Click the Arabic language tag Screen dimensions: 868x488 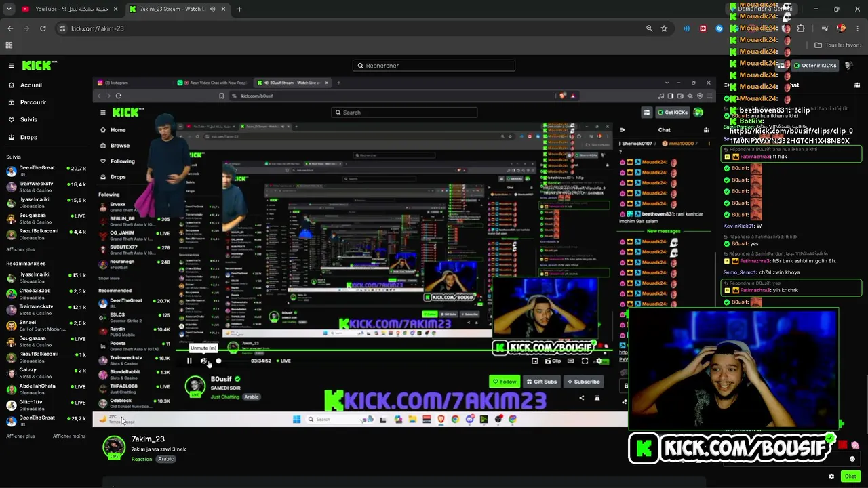tap(166, 459)
